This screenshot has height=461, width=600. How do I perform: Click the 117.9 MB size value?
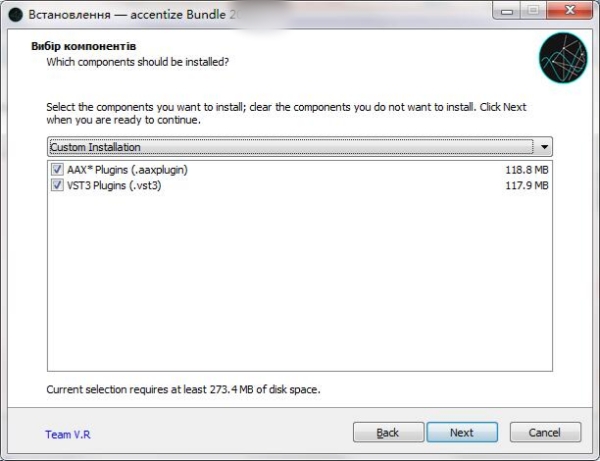point(527,185)
